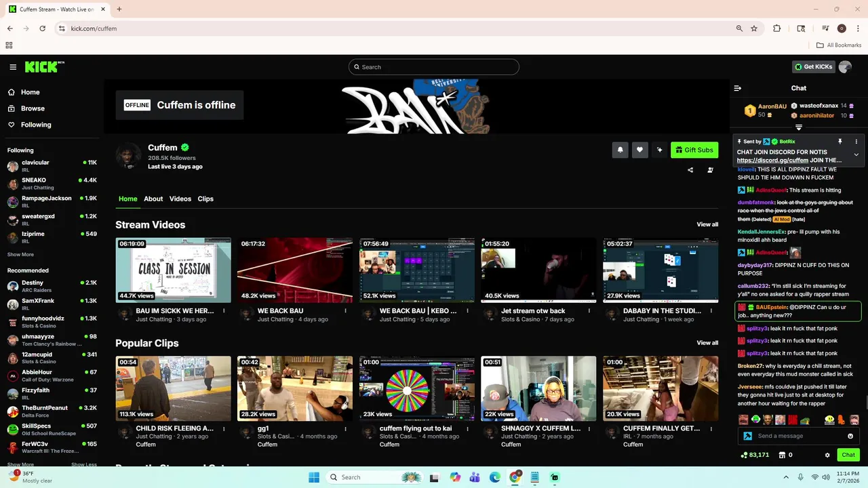Show hidden system tray icons
The width and height of the screenshot is (868, 488).
(x=786, y=477)
